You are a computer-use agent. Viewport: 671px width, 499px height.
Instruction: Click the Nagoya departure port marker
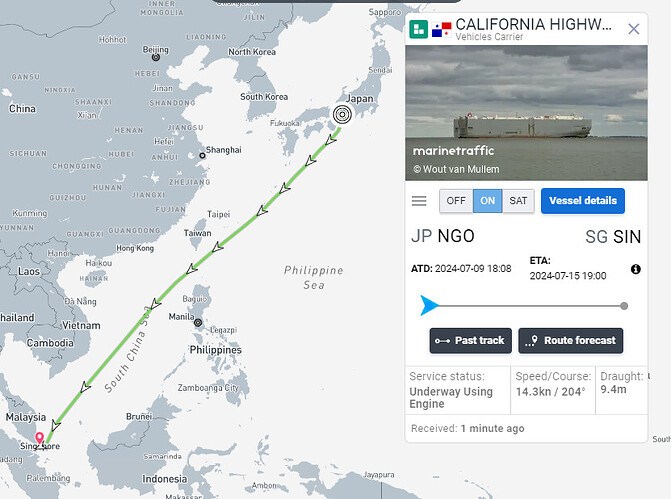point(342,114)
